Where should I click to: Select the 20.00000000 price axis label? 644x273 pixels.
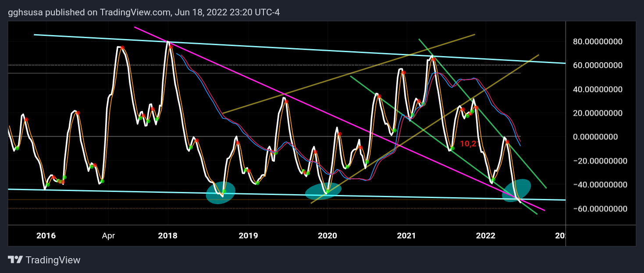click(x=598, y=113)
